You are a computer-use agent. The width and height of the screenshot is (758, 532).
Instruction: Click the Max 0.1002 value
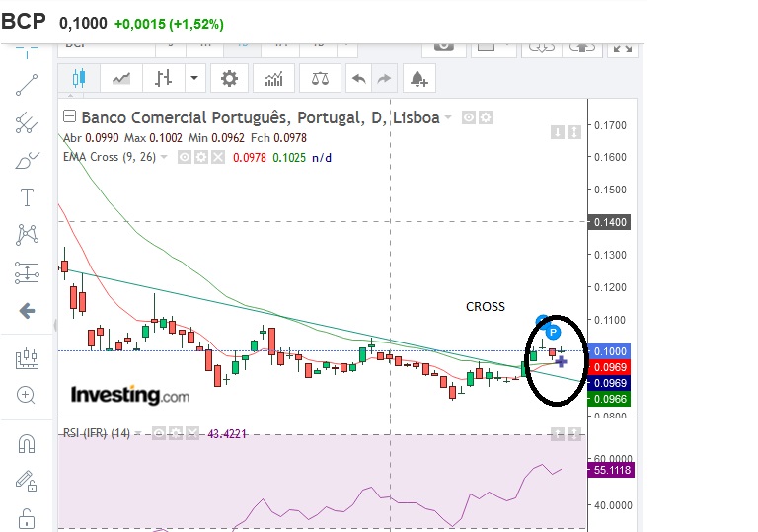(153, 138)
